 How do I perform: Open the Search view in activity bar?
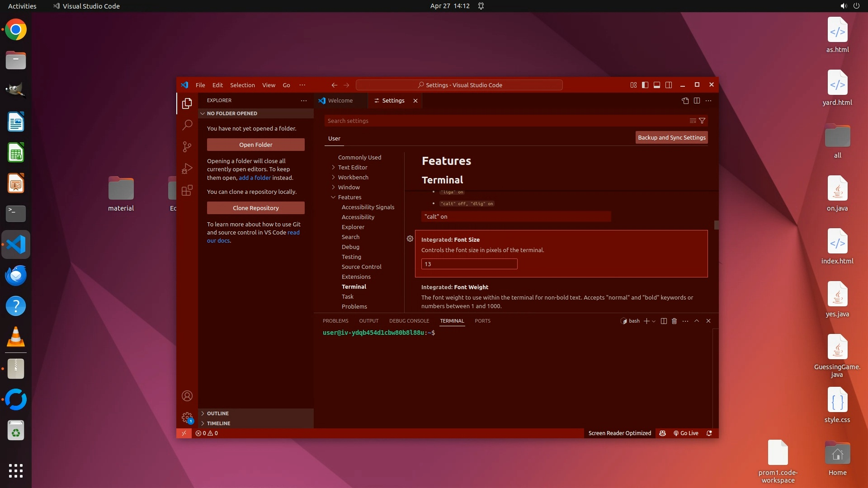click(x=187, y=125)
